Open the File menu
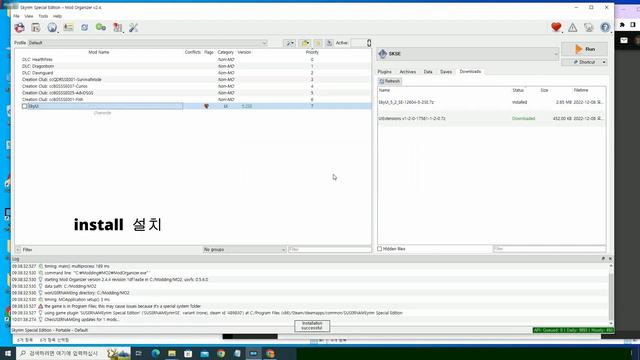The image size is (640, 360). click(16, 16)
